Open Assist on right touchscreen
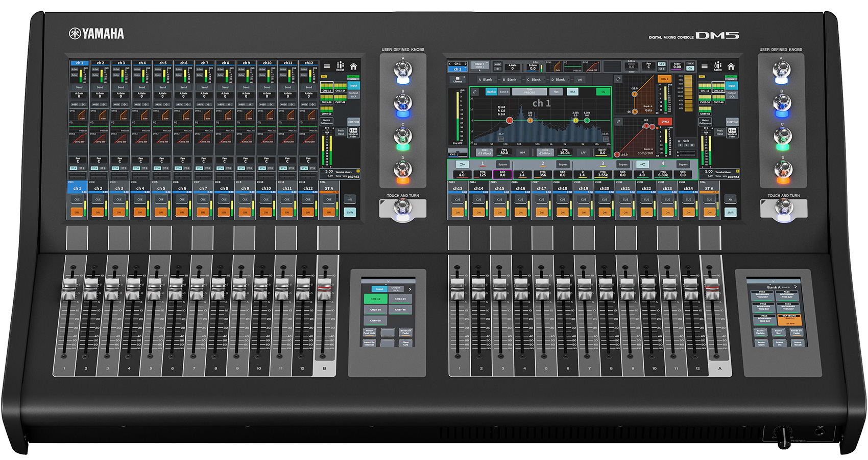 718,66
